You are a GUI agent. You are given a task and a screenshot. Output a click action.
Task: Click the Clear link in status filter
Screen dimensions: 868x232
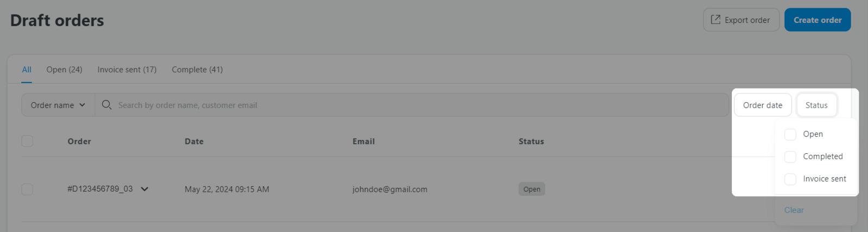(x=794, y=210)
